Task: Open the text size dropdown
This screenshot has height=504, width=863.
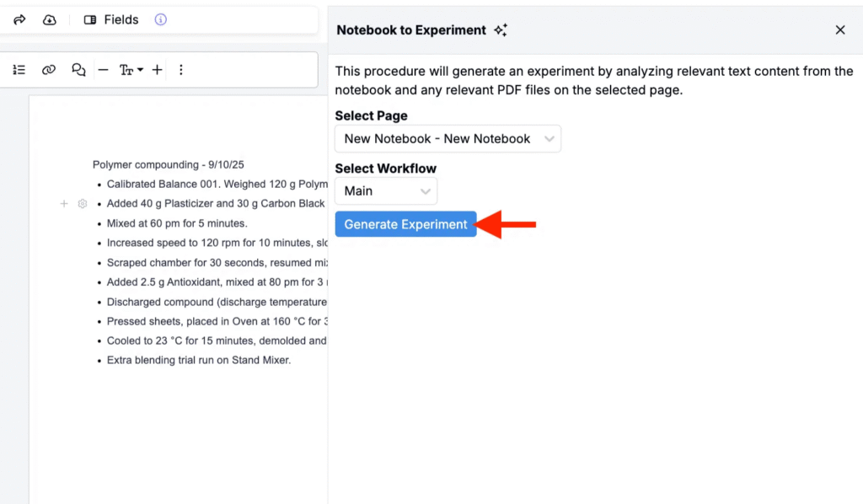Action: pyautogui.click(x=131, y=70)
